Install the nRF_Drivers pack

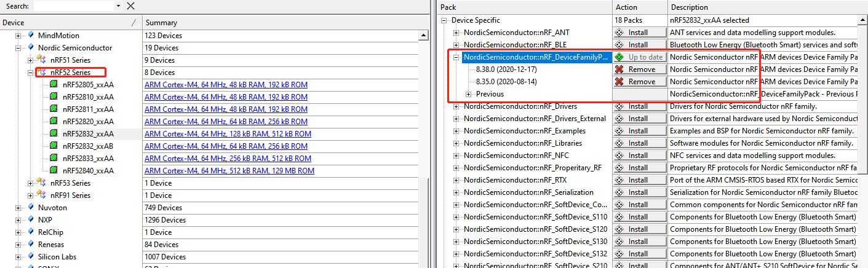[640, 106]
